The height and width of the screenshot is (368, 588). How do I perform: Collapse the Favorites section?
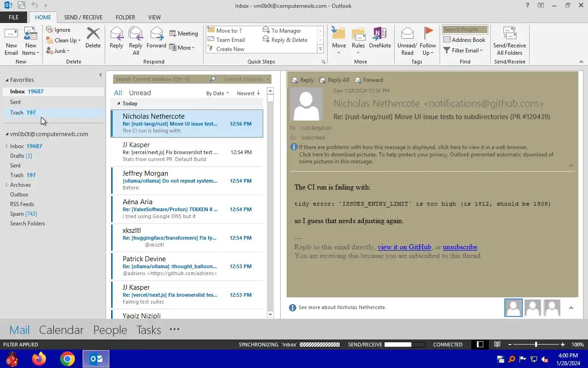click(x=7, y=80)
